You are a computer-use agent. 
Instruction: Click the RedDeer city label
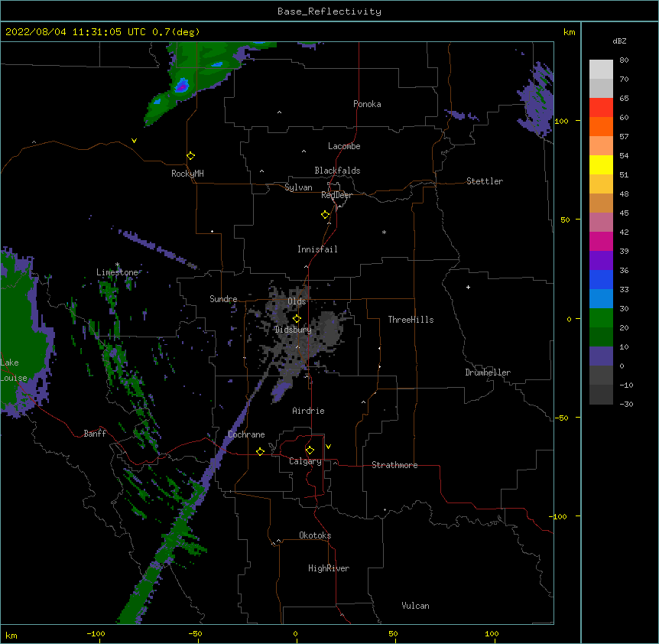tap(336, 195)
